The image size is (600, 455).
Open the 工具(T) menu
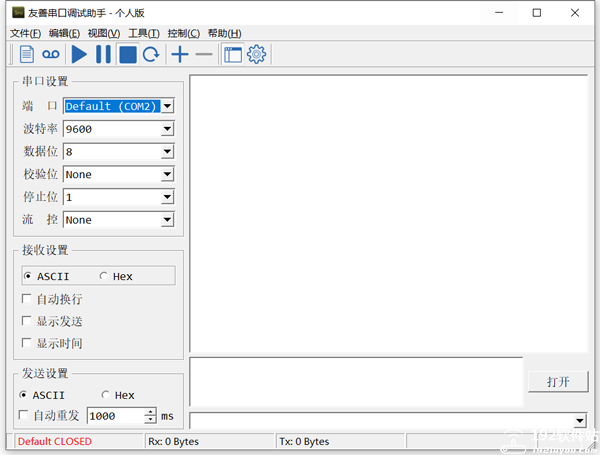pyautogui.click(x=144, y=33)
